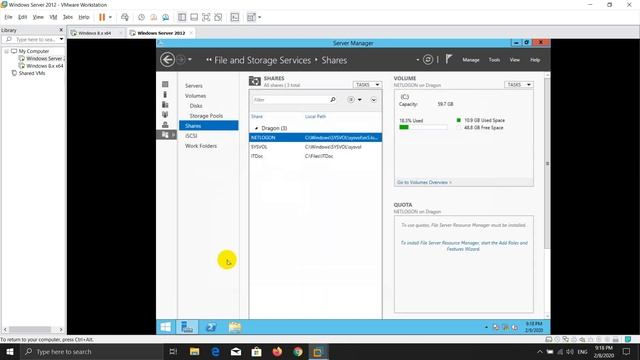Select the SYSVOL share row

(x=316, y=147)
